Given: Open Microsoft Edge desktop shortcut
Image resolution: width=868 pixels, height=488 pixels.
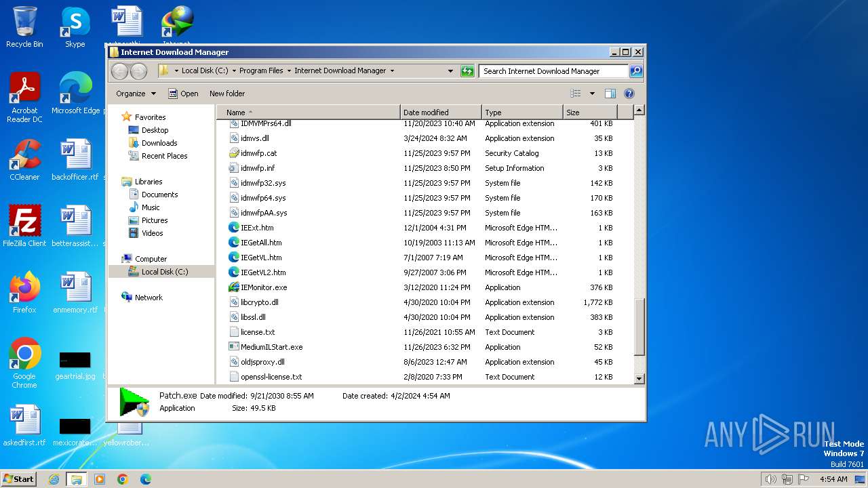Looking at the screenshot, I should (x=75, y=94).
